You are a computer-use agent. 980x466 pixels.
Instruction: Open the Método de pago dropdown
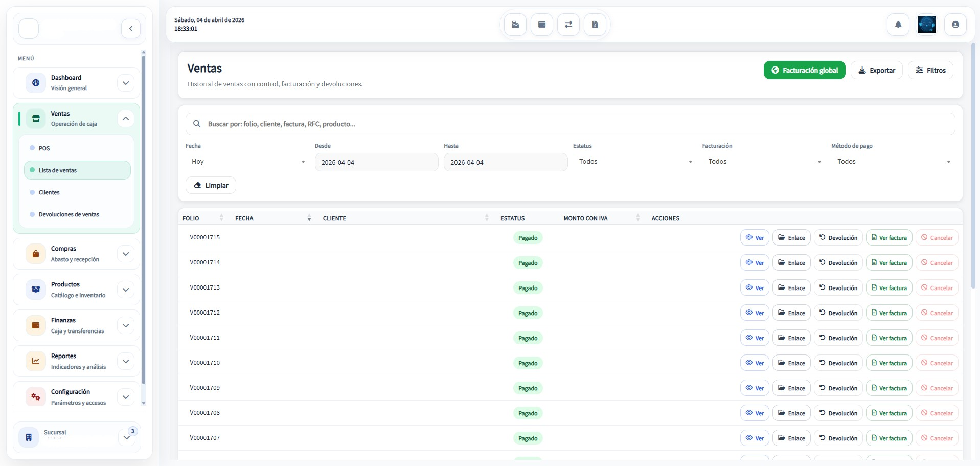click(x=893, y=162)
